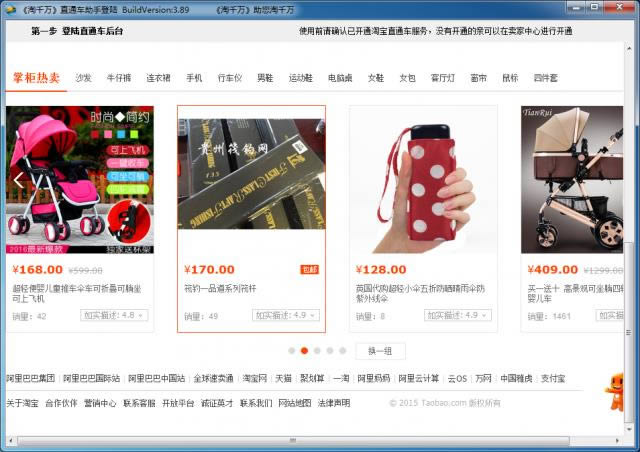Click the application icon in title bar

pyautogui.click(x=10, y=8)
